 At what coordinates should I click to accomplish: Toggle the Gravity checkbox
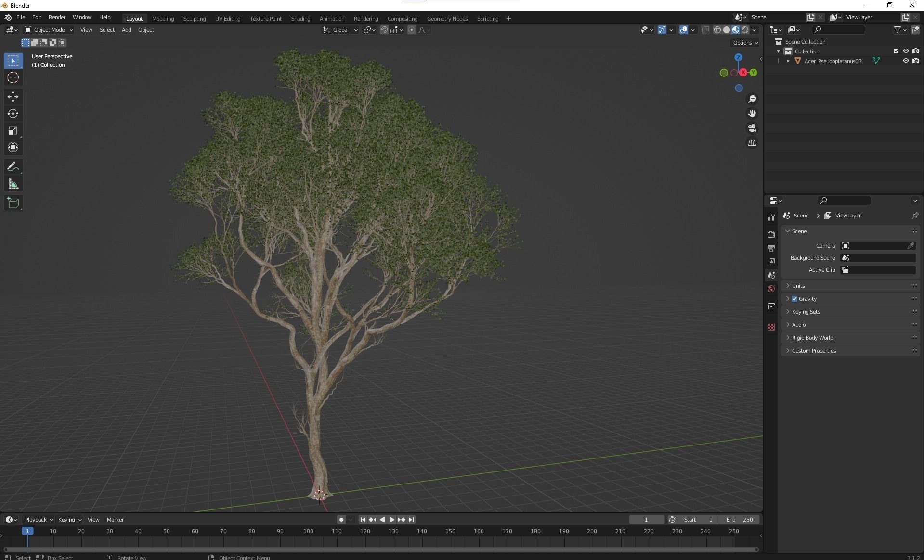(x=794, y=299)
